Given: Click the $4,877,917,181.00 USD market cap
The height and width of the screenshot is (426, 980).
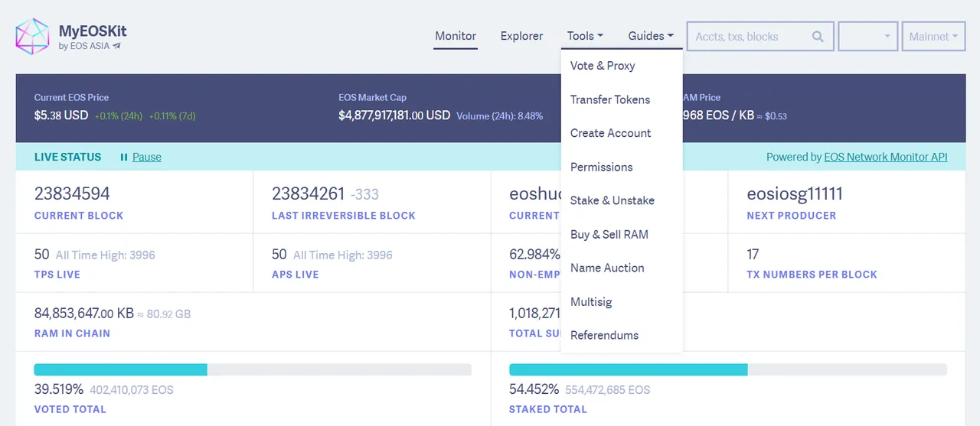Looking at the screenshot, I should pos(394,115).
